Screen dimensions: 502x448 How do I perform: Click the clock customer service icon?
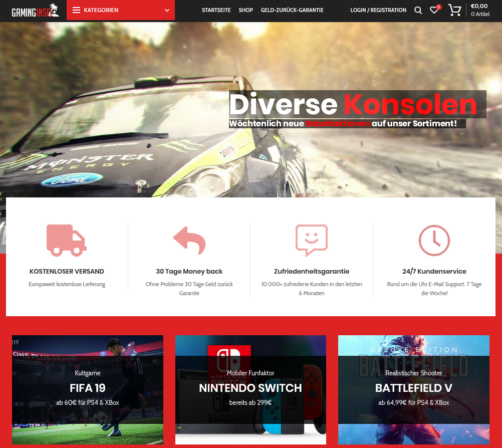[434, 240]
